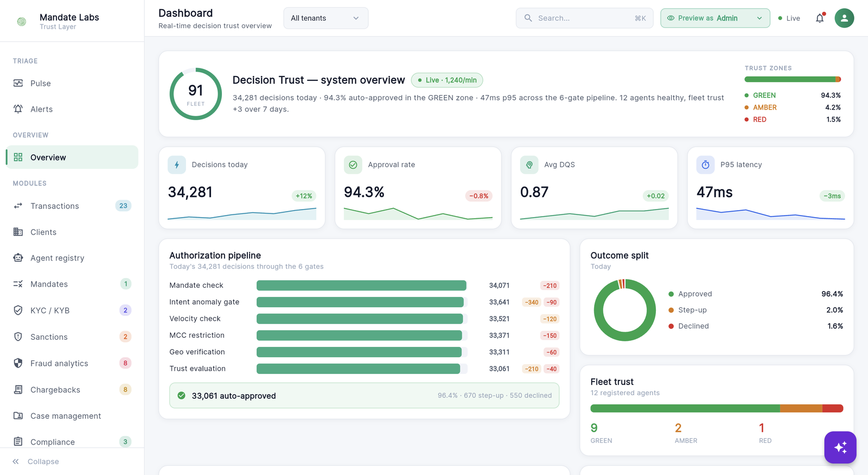This screenshot has width=868, height=475.
Task: Click the +12% change badge
Action: (304, 196)
